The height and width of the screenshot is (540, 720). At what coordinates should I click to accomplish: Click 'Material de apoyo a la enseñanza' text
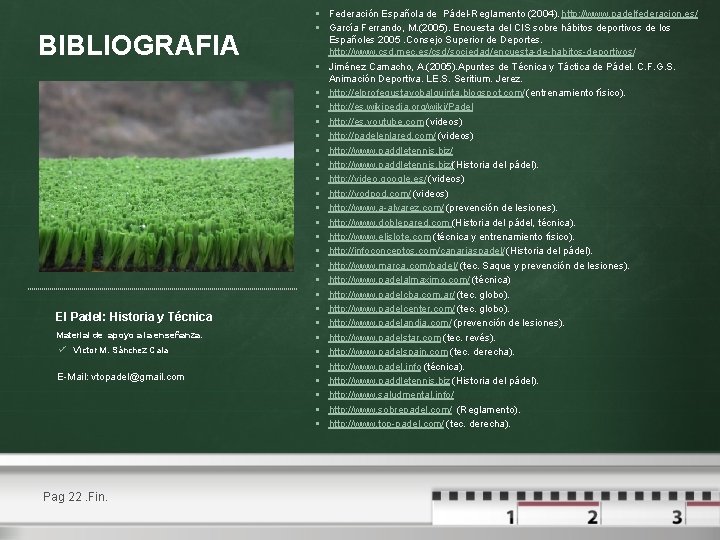click(x=129, y=335)
